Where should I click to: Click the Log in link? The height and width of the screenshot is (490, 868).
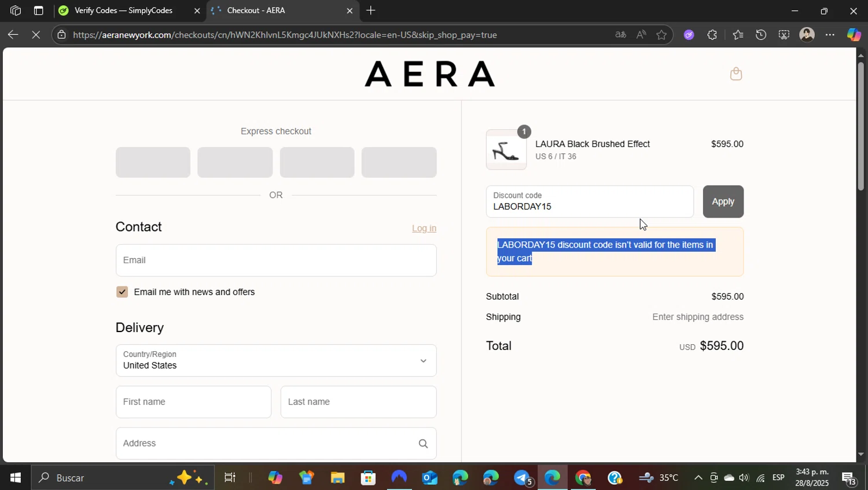coord(424,229)
